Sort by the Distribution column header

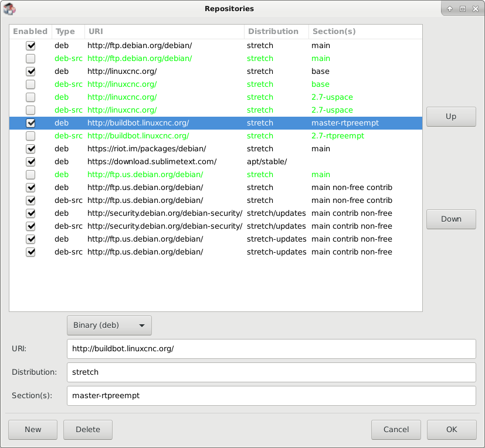[276, 32]
